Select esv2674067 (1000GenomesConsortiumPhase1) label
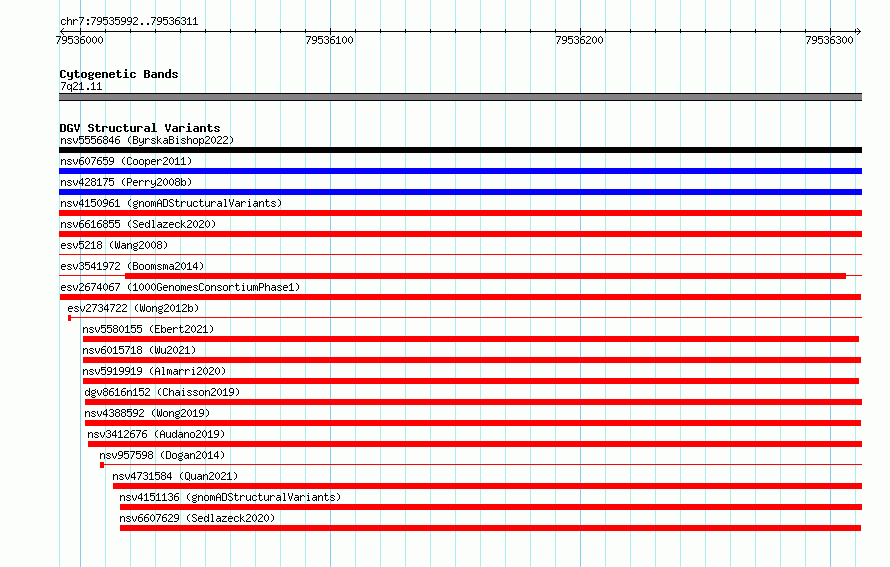The image size is (890, 567). click(180, 287)
